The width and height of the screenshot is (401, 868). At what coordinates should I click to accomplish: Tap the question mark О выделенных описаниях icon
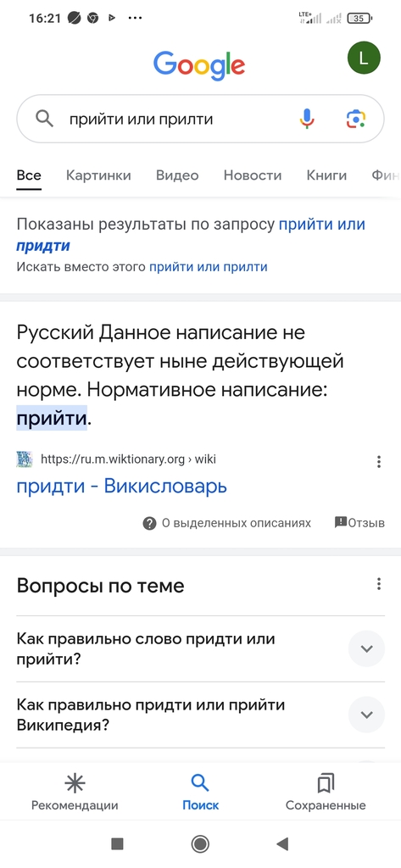pos(149,523)
